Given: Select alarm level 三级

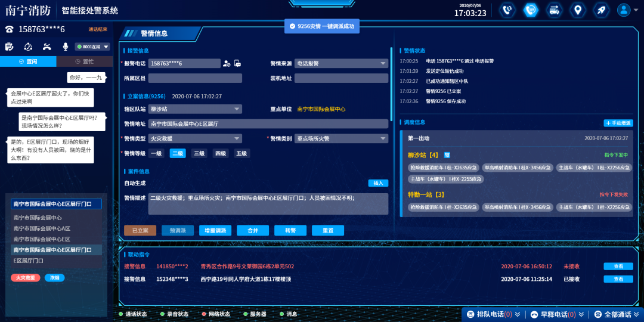Looking at the screenshot, I should [199, 153].
